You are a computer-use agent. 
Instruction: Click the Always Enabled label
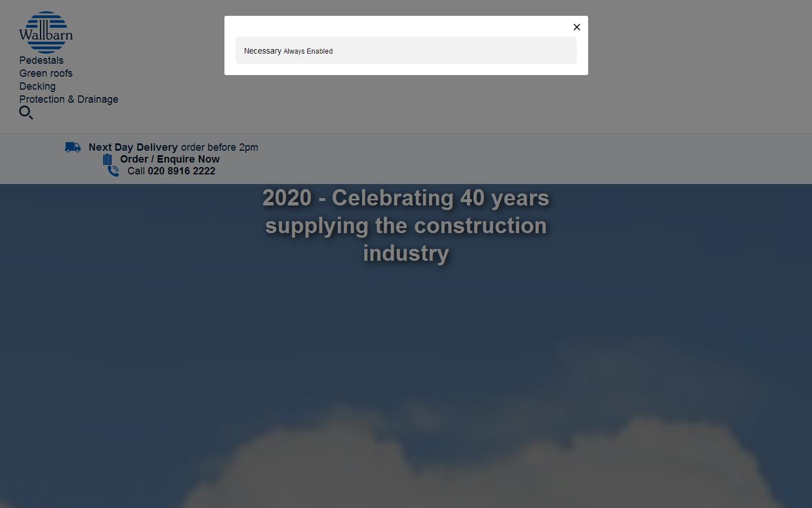[x=308, y=51]
